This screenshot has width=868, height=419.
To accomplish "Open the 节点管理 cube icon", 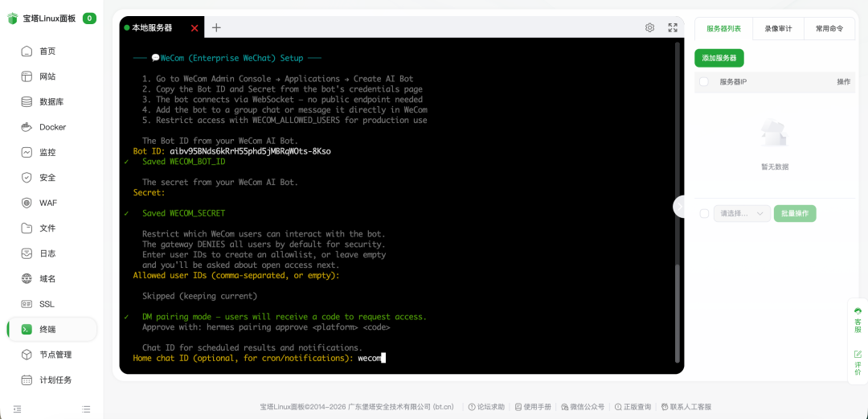I will point(27,355).
